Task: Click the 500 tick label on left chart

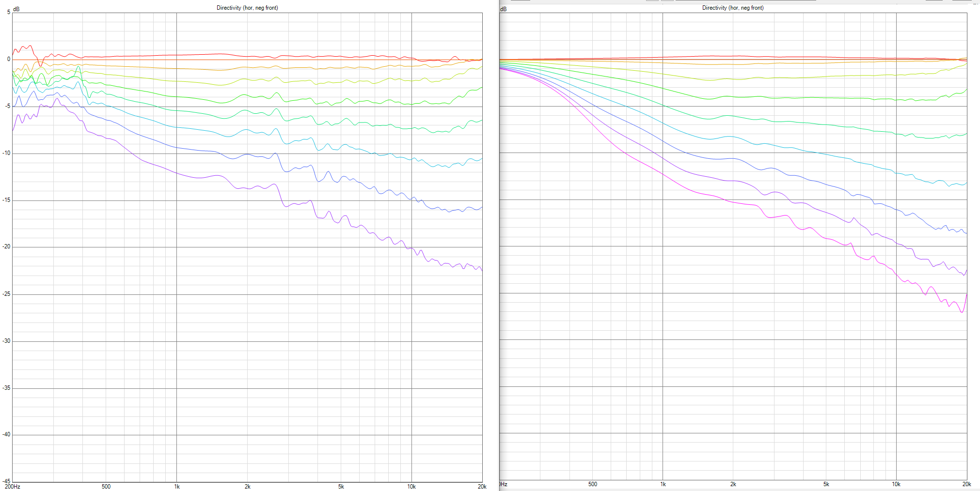Action: 106,487
